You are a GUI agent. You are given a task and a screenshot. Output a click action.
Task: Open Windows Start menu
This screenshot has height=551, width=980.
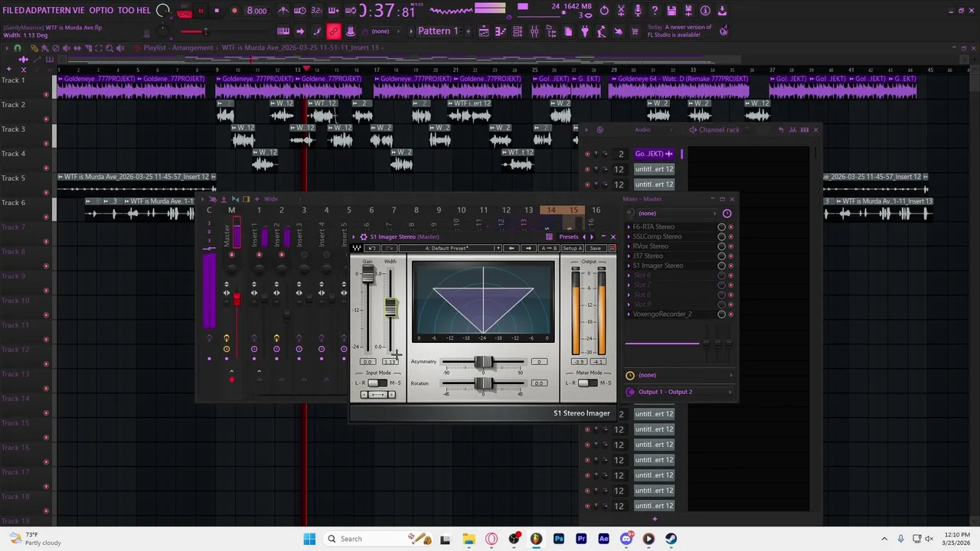point(309,539)
